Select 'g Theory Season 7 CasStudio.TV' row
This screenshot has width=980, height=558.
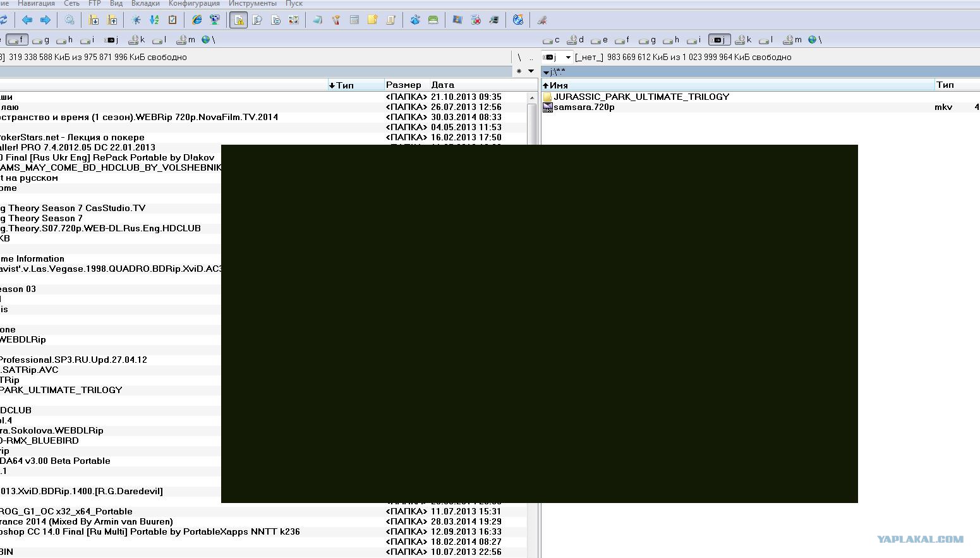point(73,208)
